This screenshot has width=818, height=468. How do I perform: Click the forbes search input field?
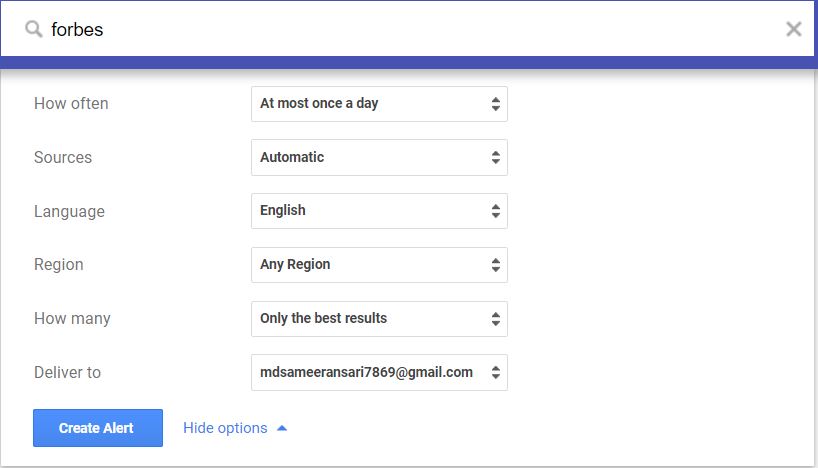(407, 29)
